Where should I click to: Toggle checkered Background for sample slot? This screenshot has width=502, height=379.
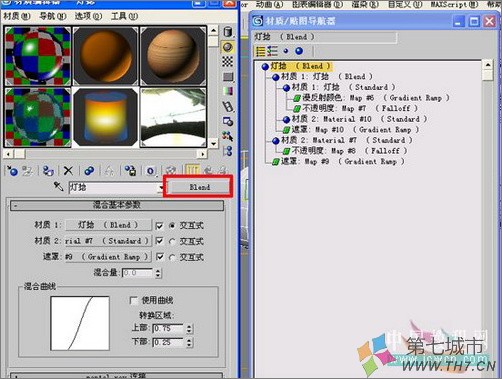coord(228,62)
